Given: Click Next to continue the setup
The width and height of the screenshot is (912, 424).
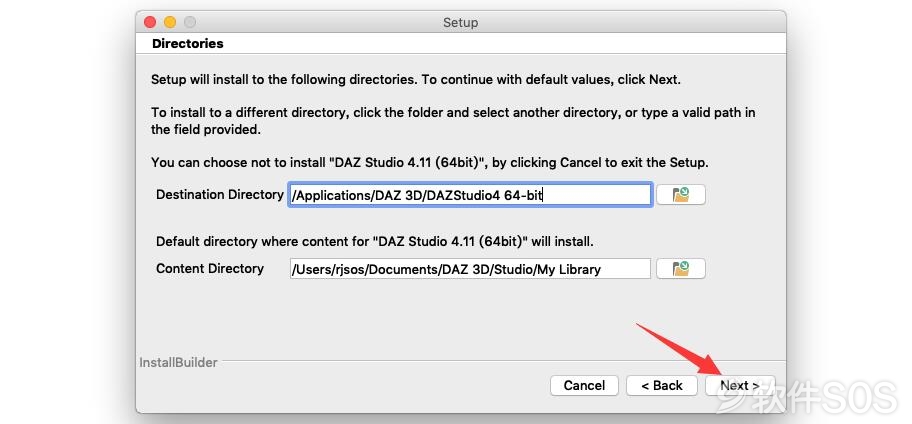Looking at the screenshot, I should [740, 386].
